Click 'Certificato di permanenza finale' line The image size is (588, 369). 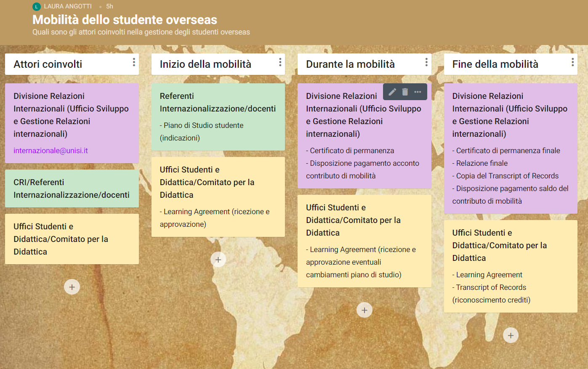tap(506, 151)
